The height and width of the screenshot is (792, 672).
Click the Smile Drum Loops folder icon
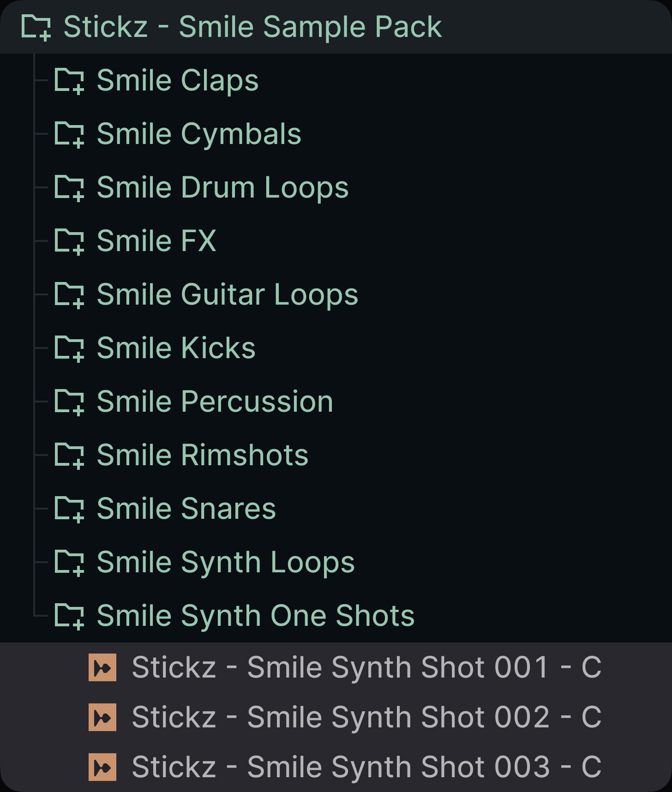[69, 188]
